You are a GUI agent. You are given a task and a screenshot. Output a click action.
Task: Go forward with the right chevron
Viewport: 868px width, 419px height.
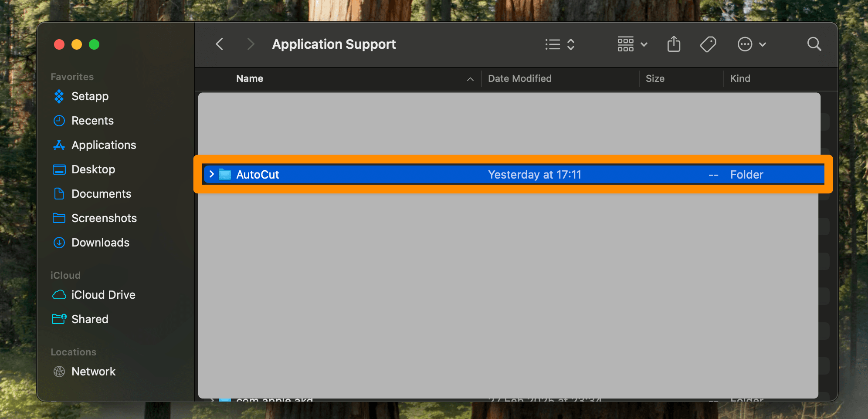pos(251,44)
